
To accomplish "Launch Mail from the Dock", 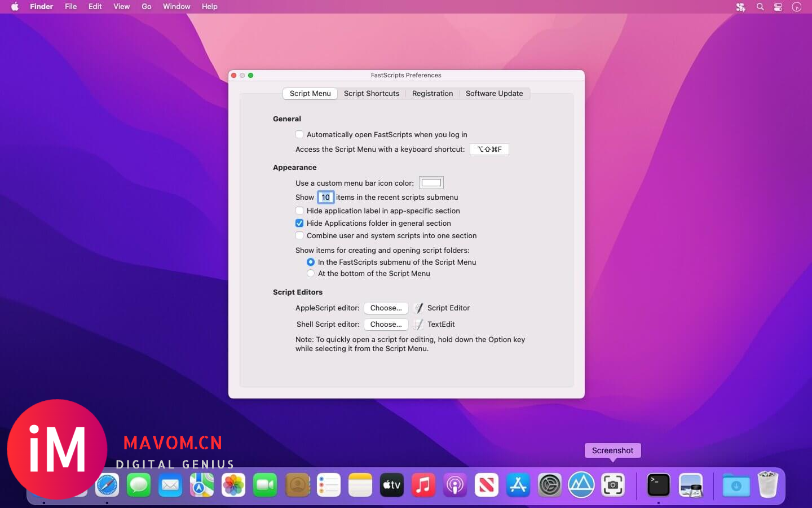I will (170, 485).
